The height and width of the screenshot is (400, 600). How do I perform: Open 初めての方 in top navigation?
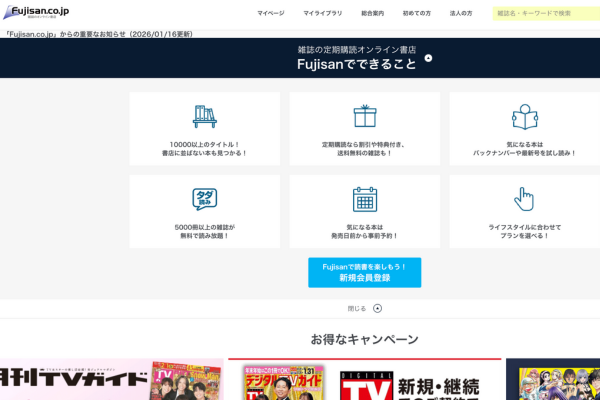click(416, 13)
